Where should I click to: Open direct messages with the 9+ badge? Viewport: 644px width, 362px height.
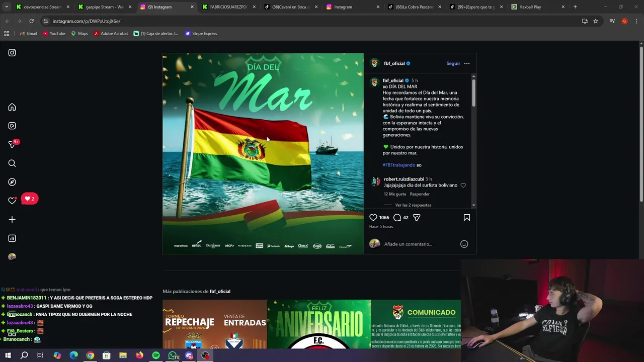(x=12, y=144)
